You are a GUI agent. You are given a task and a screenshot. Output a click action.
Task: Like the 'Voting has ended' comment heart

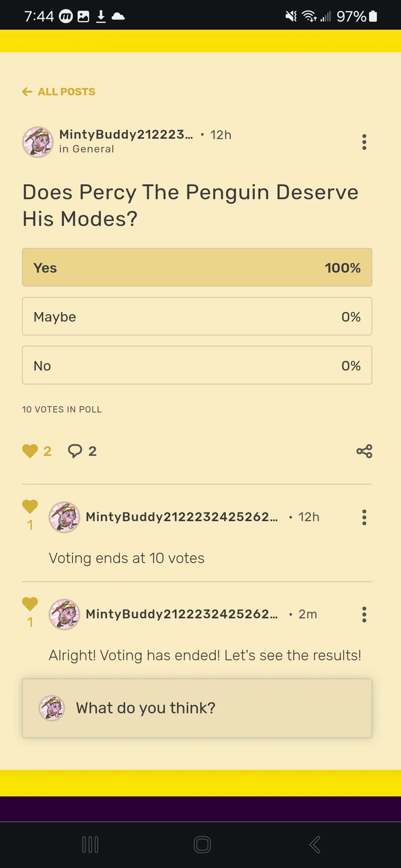click(30, 604)
